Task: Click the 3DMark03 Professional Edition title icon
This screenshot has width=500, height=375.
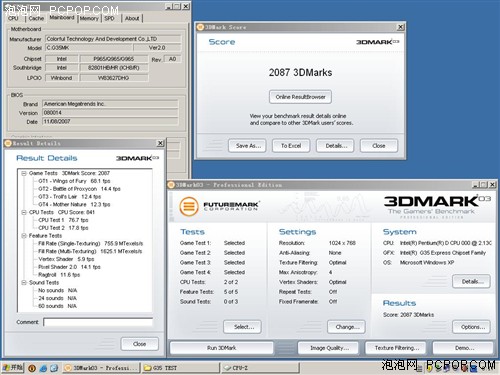Action: (x=171, y=185)
